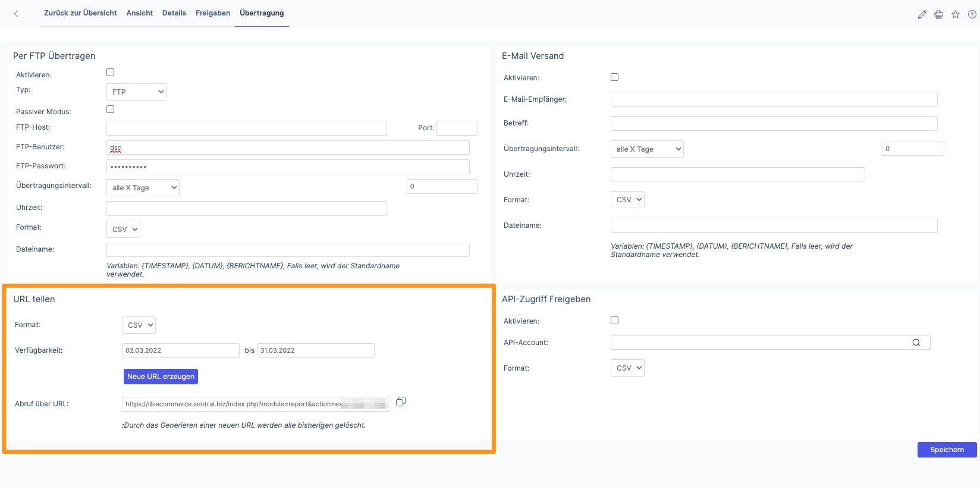Click the E-Mail Dateiname input field
Screen dimensions: 980x489
[x=774, y=225]
